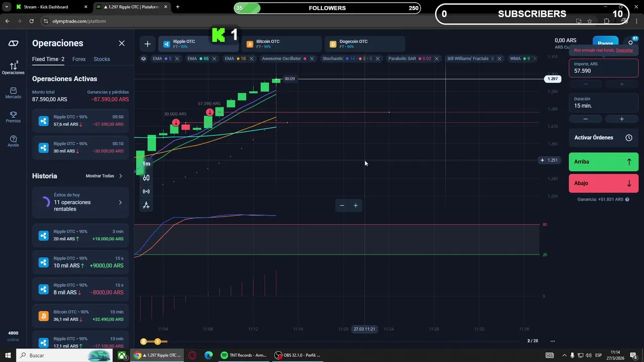
Task: Click Activar Órdenes button
Action: pos(604,138)
